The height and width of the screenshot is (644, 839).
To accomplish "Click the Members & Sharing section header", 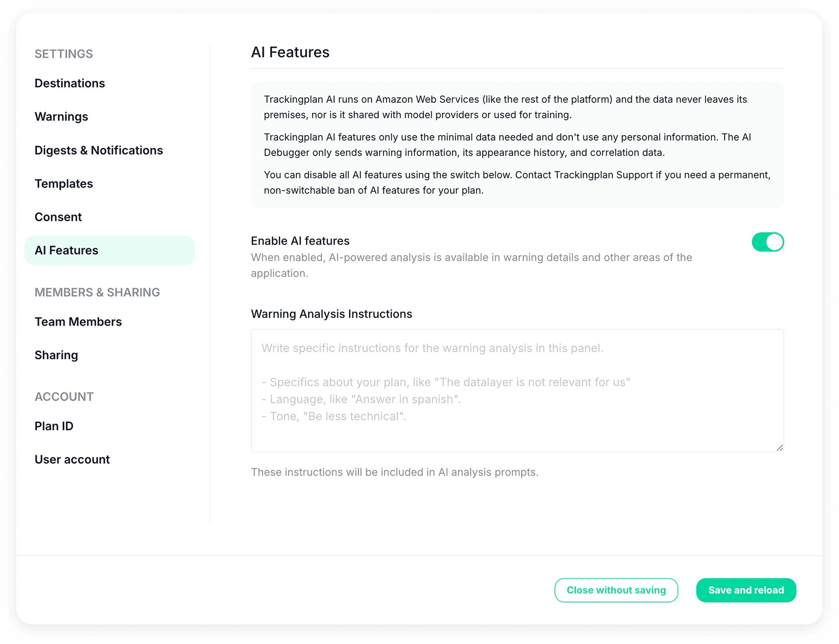I will click(97, 292).
